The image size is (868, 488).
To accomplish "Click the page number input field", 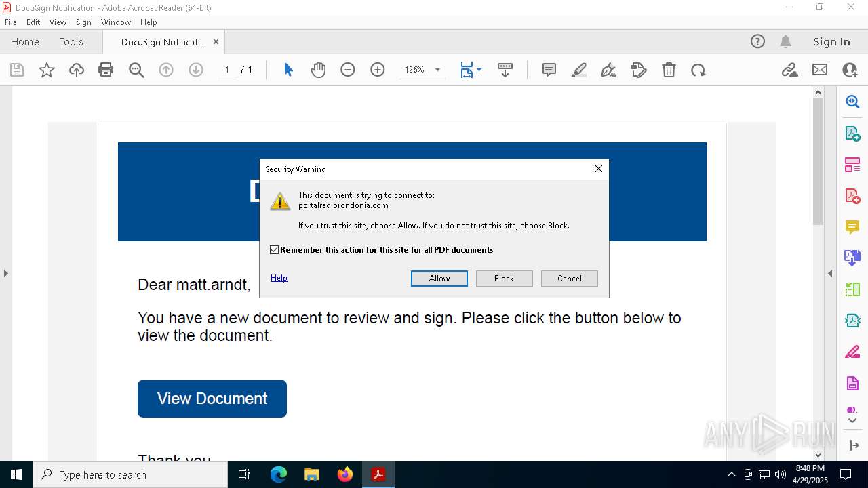I will [227, 70].
